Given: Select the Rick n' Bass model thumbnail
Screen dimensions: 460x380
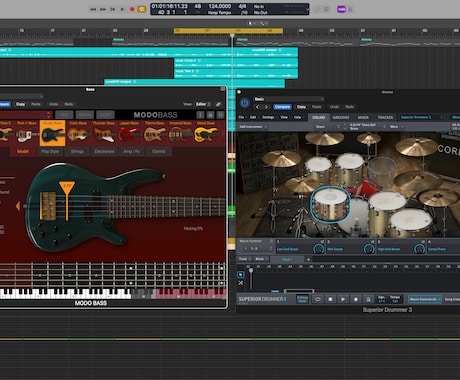Looking at the screenshot, I should 27,133.
